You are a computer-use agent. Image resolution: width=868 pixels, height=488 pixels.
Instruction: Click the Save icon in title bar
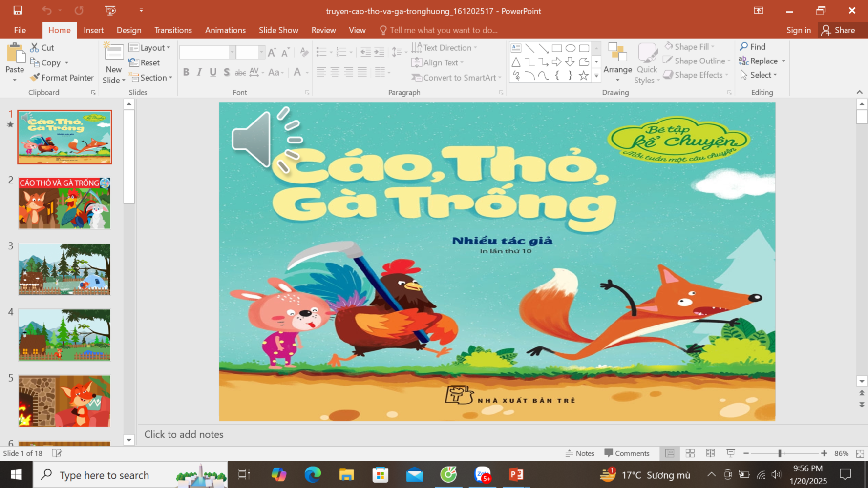point(18,10)
